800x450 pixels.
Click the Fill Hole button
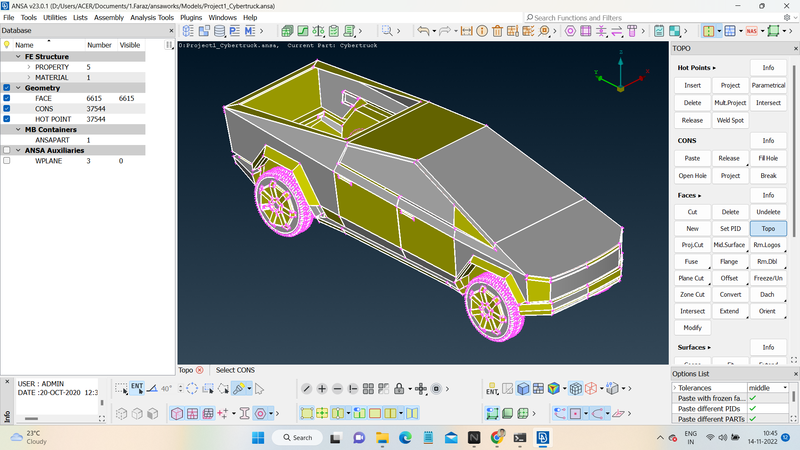[768, 158]
